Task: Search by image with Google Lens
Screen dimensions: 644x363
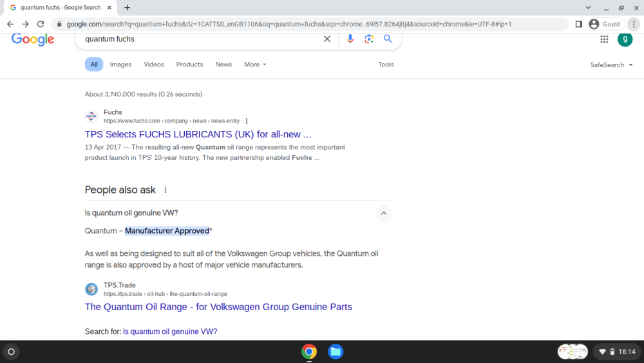Action: tap(369, 39)
